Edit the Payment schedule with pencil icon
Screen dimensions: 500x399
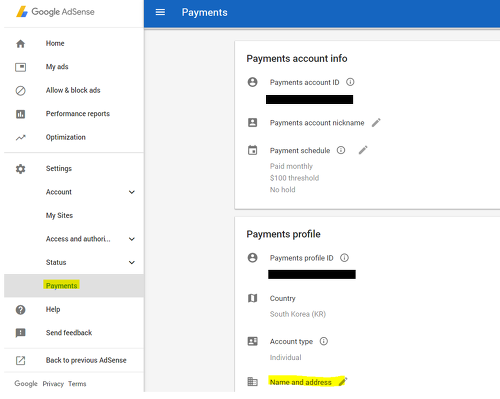click(x=363, y=150)
